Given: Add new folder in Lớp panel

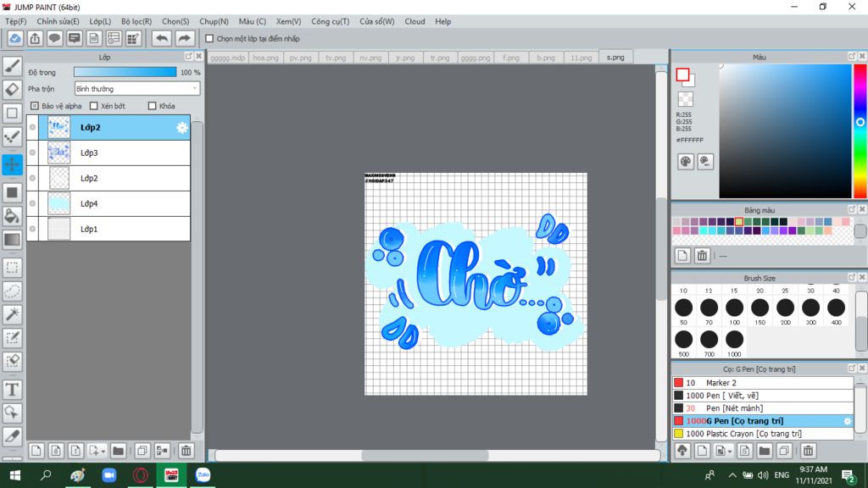Looking at the screenshot, I should coord(118,451).
